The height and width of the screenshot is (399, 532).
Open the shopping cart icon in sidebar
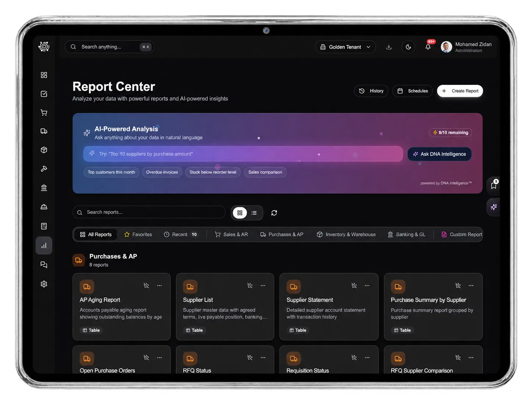pyautogui.click(x=44, y=112)
